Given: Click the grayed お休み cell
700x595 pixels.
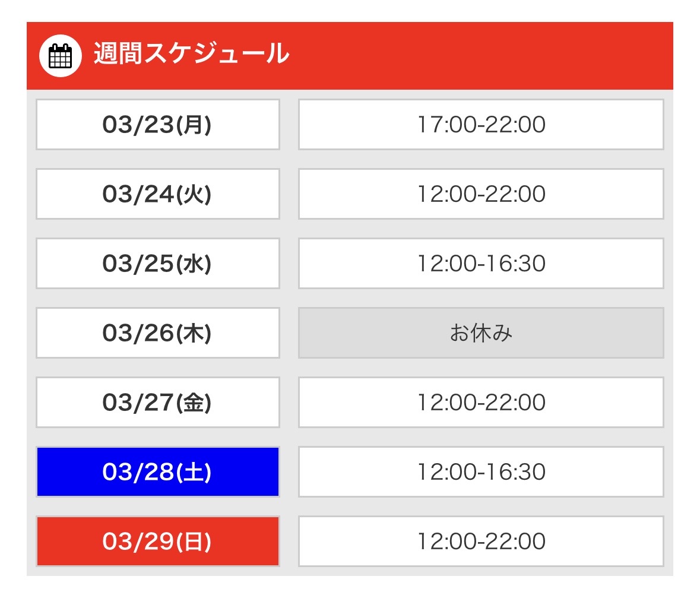Looking at the screenshot, I should click(x=481, y=333).
